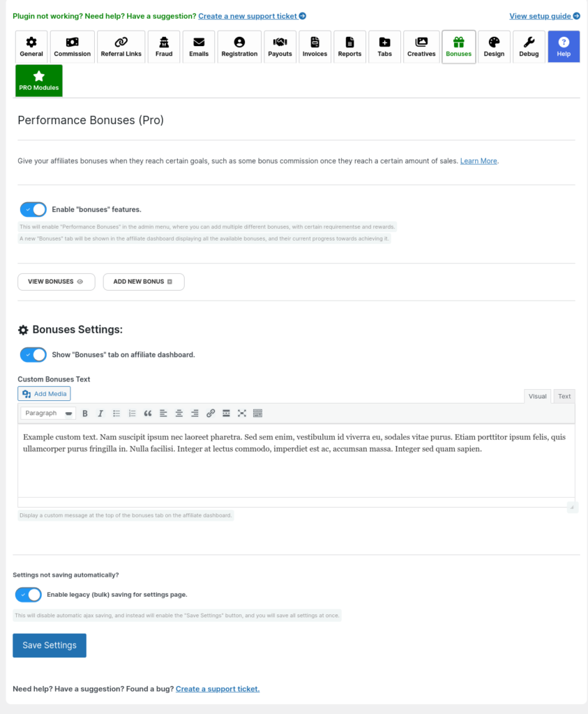Toggle fullscreen editor mode icon
This screenshot has height=714, width=588.
242,413
